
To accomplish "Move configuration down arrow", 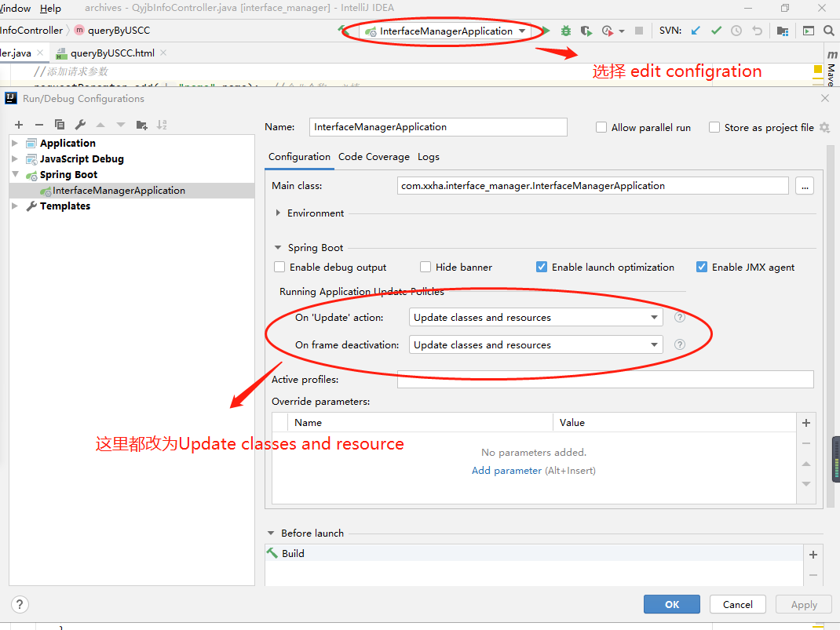I will [121, 125].
